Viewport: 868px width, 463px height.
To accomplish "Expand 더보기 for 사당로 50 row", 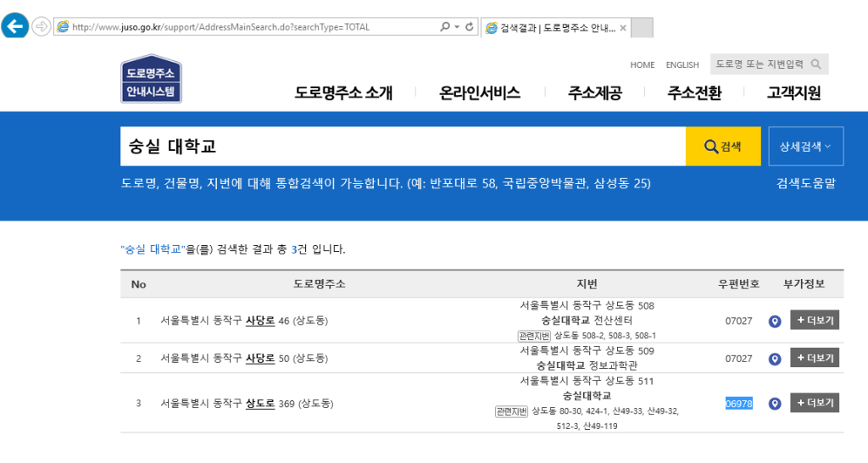I will tap(815, 358).
